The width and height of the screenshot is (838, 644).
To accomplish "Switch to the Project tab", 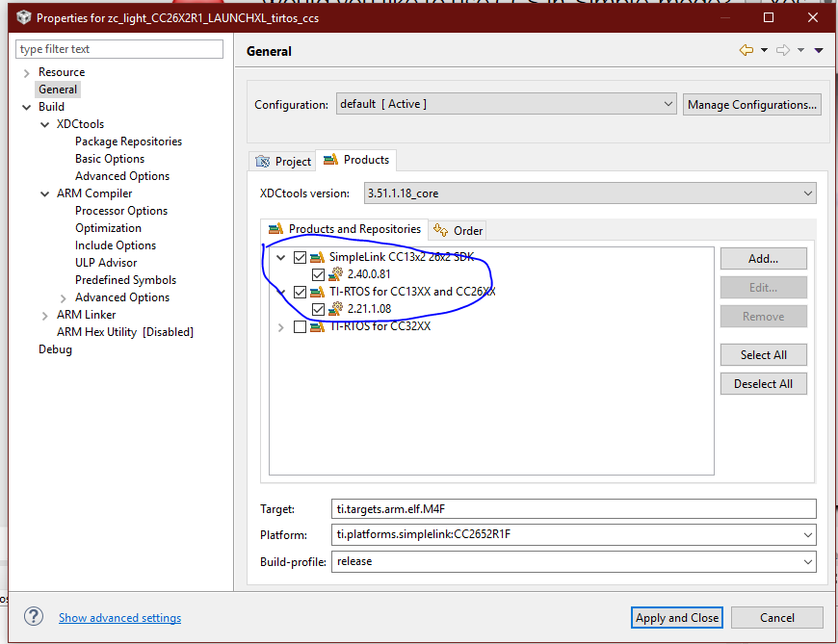I will (283, 162).
